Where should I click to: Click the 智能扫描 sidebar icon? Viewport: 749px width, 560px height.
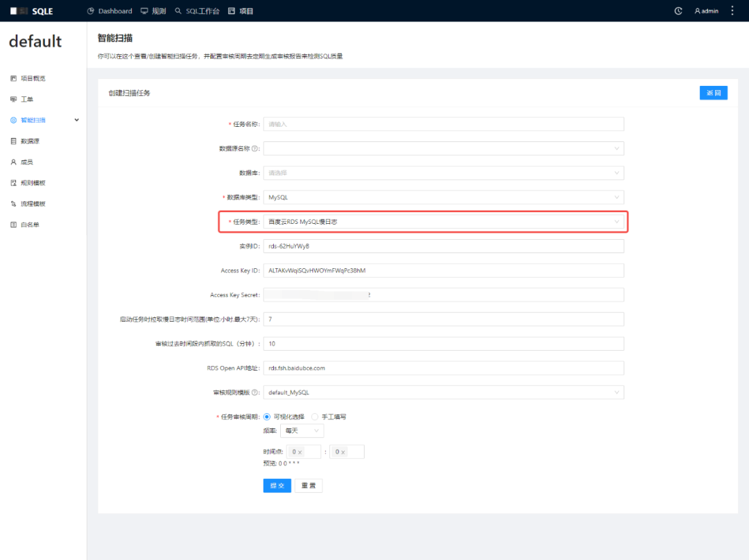[x=13, y=121]
